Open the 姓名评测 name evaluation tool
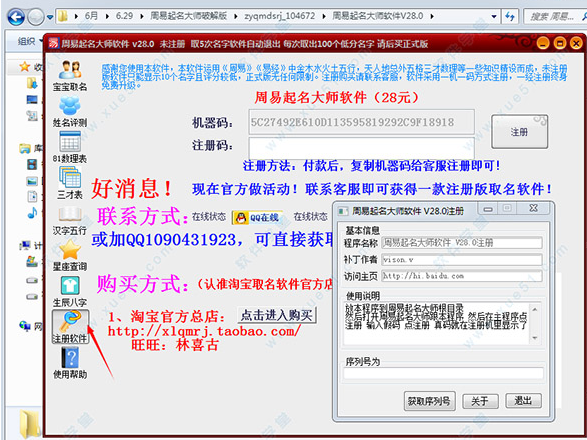The image size is (587, 440). pos(70,111)
